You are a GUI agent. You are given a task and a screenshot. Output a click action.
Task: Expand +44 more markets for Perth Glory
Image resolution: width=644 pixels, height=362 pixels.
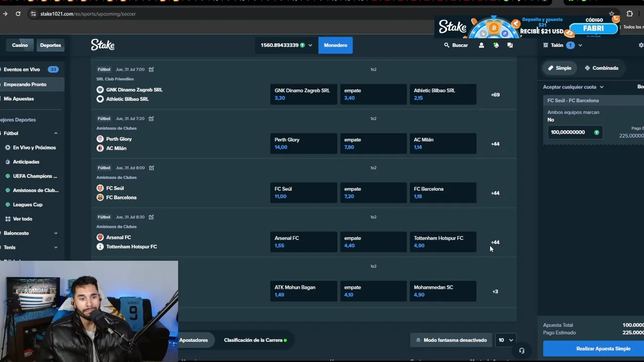point(495,144)
